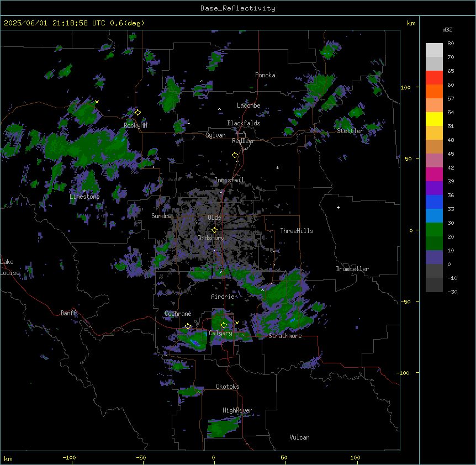Select the lightest gray swatch below 80
The height and width of the screenshot is (465, 476).
(434, 50)
